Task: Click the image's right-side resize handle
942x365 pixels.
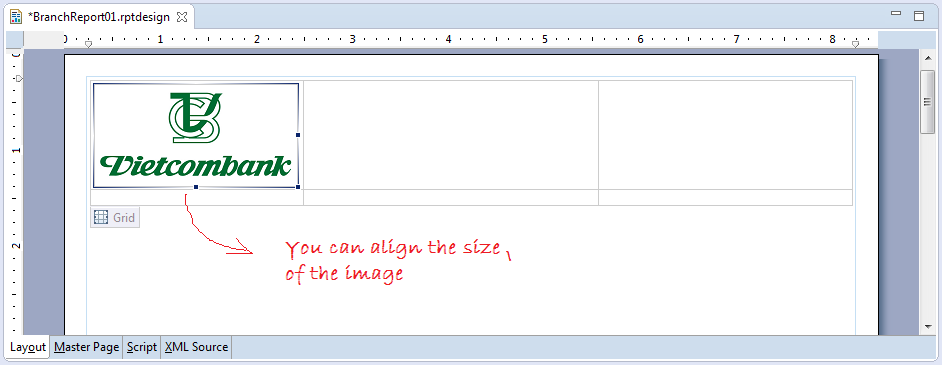Action: 298,135
